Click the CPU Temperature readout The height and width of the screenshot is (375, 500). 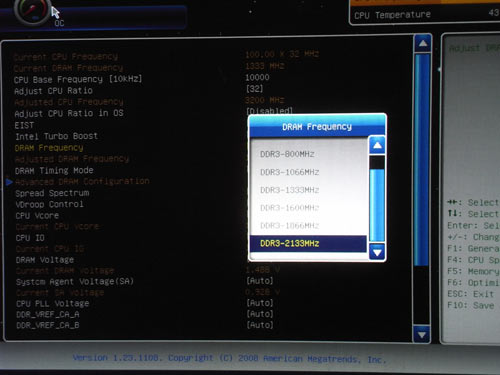(426, 15)
